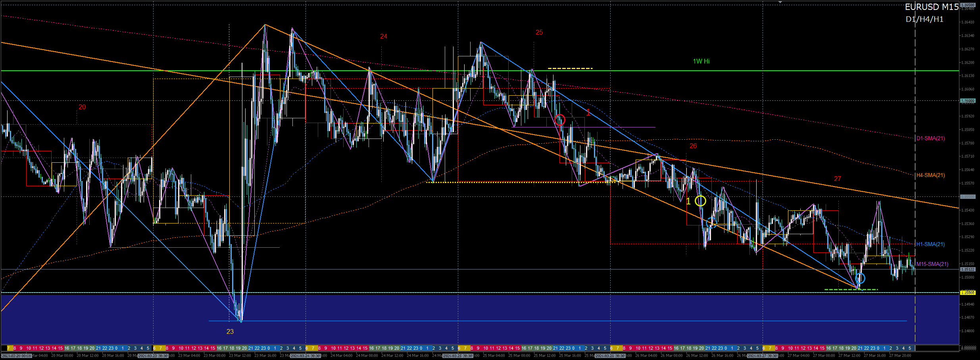Click the 1.15122 current price tag
The width and height of the screenshot is (980, 360).
coord(967,270)
